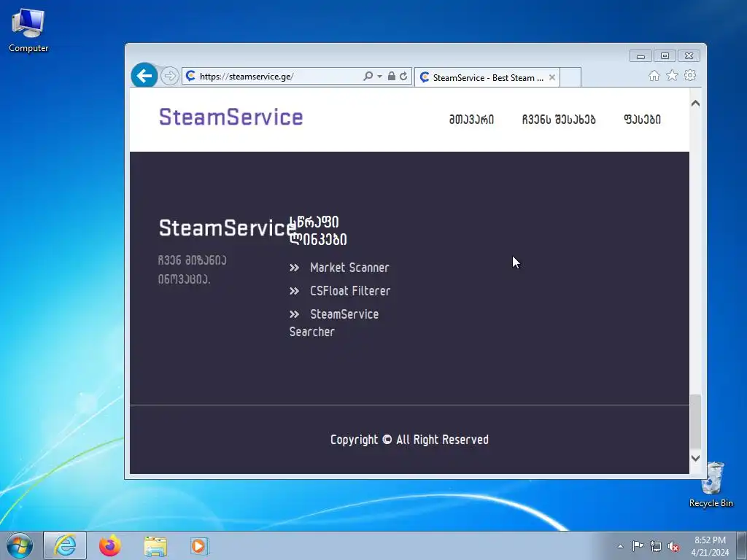Screen dimensions: 747x560
Task: Open the Windows Start menu
Action: pos(20,545)
